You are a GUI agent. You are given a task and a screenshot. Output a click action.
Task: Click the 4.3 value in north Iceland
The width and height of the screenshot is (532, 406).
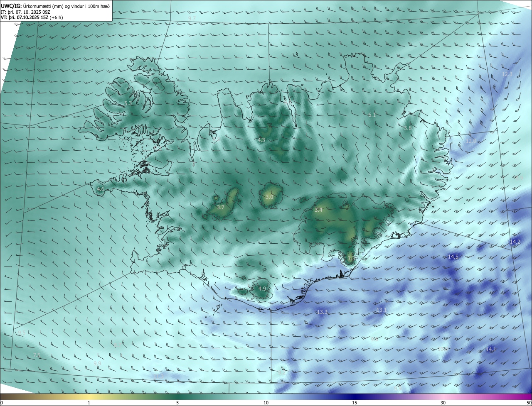(261, 140)
